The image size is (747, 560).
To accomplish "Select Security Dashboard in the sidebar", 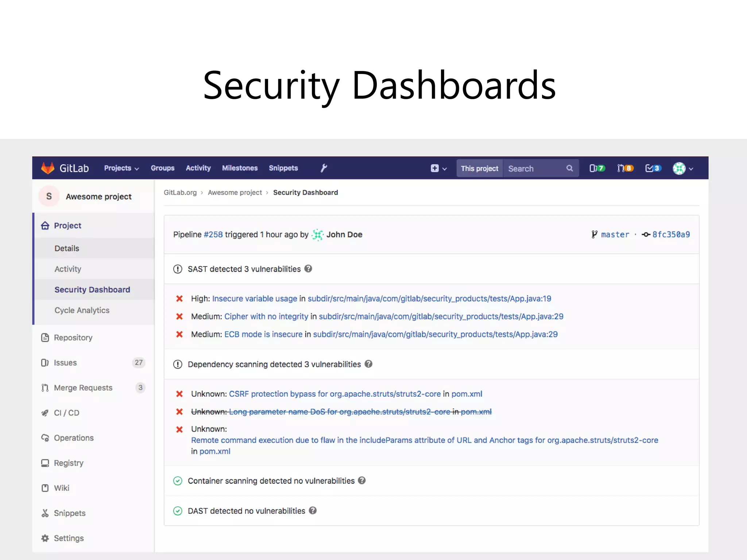I will [x=92, y=289].
